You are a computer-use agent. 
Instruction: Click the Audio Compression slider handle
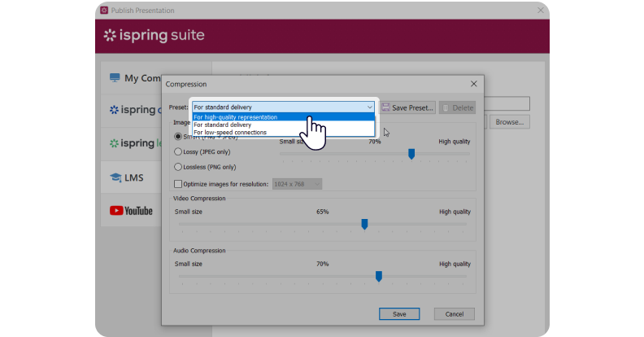[379, 277]
